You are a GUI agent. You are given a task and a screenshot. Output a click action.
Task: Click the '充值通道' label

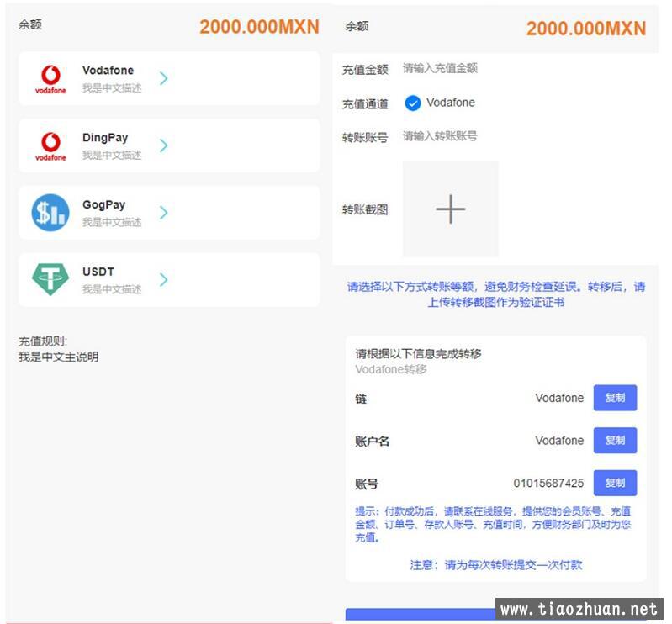(365, 103)
